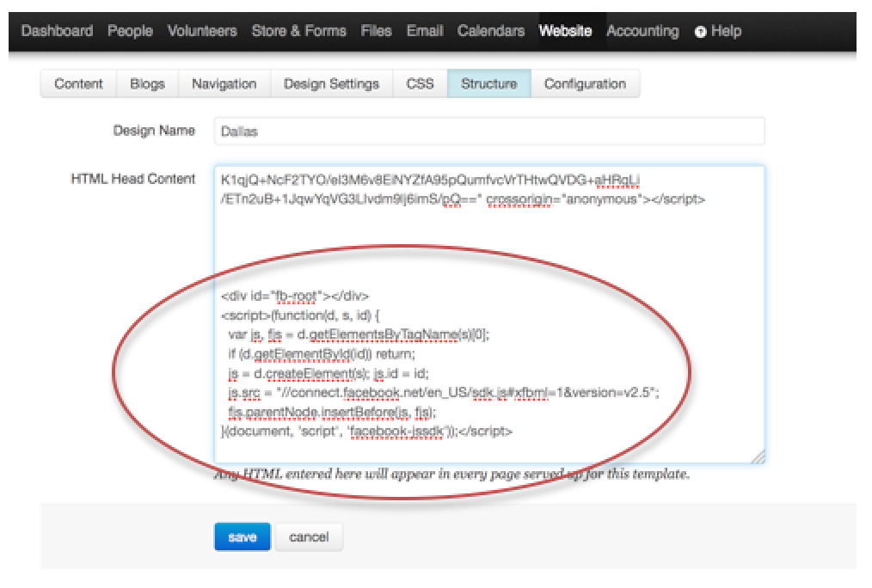872x588 pixels.
Task: Click the italic HTML template hint text
Action: coord(452,474)
